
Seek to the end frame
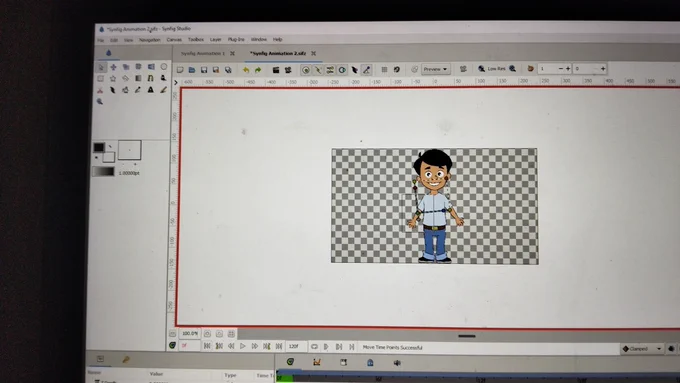click(x=279, y=346)
